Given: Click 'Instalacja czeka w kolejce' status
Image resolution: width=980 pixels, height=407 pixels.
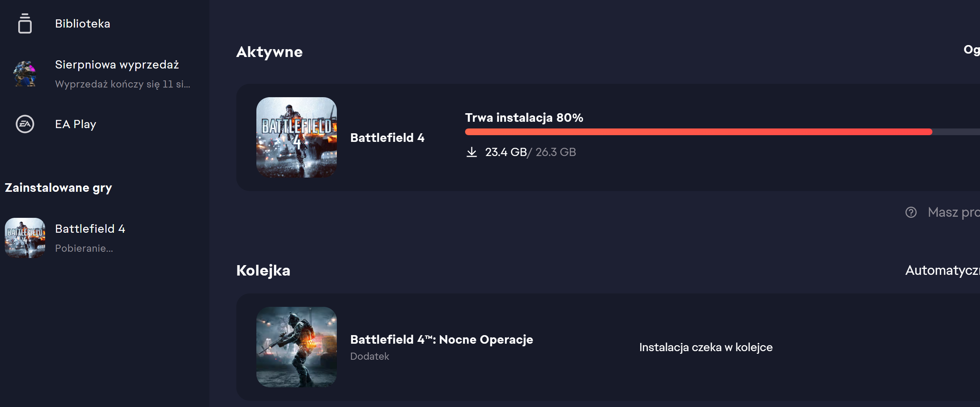Looking at the screenshot, I should 706,347.
